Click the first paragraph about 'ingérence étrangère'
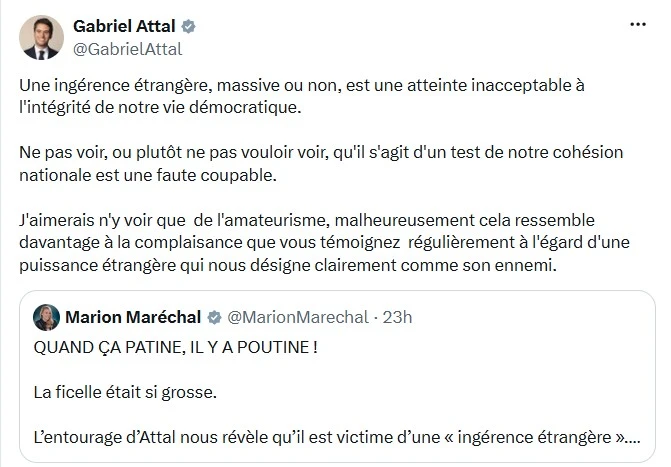The image size is (671, 467). (302, 96)
